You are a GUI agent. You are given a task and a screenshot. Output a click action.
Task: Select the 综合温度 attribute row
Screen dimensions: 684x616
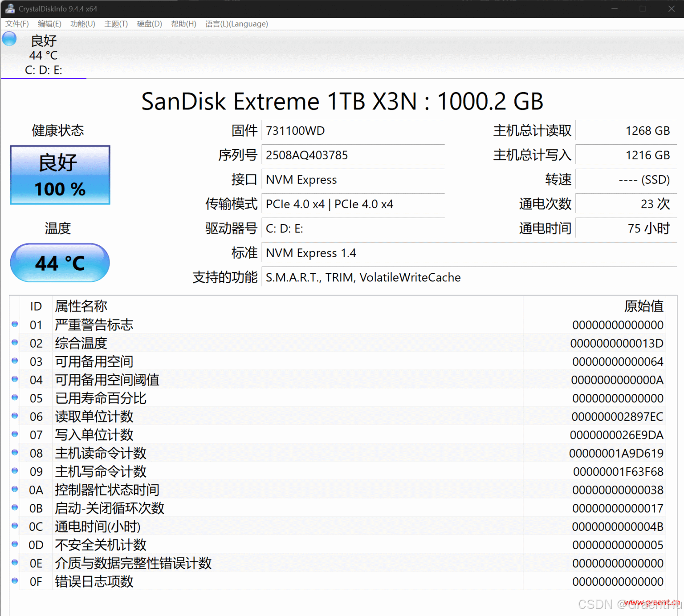tap(338, 343)
